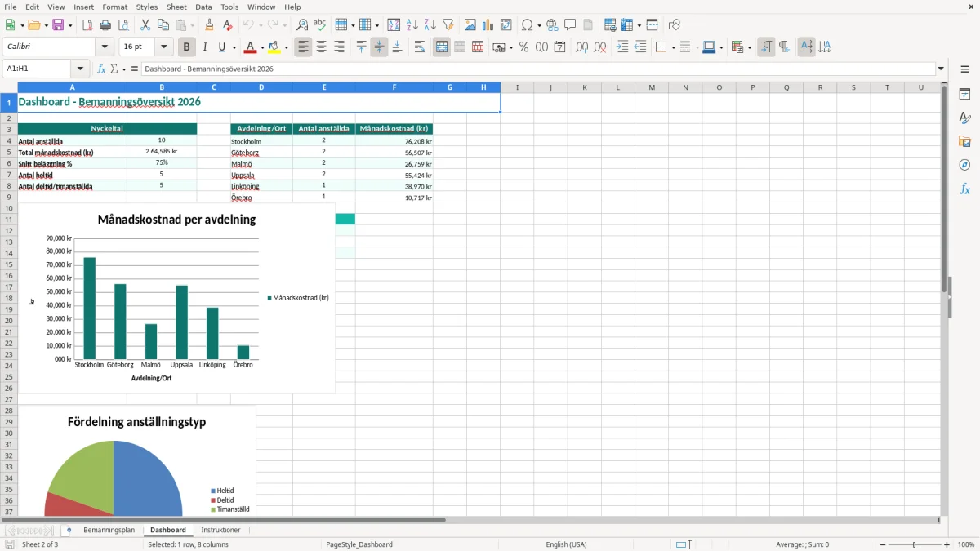
Task: Click the Insert Pivot Table icon
Action: coord(506,25)
